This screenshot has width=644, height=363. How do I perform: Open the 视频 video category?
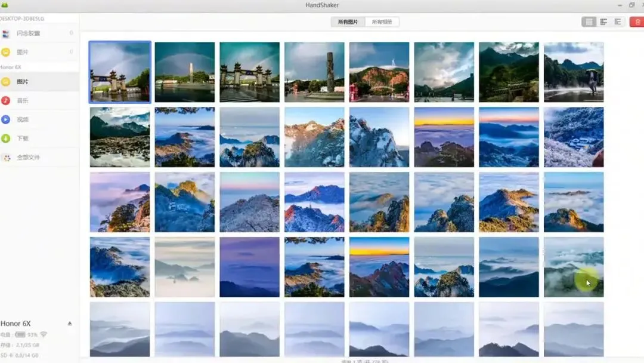point(39,119)
